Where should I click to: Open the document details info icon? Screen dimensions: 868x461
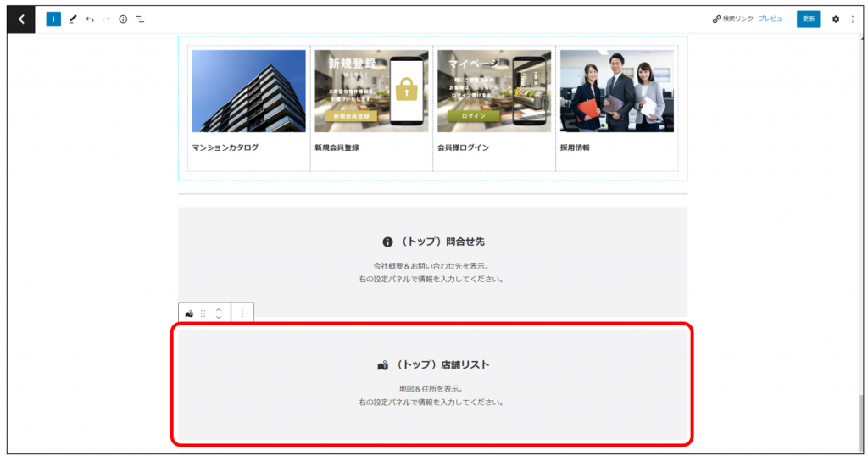[x=123, y=19]
